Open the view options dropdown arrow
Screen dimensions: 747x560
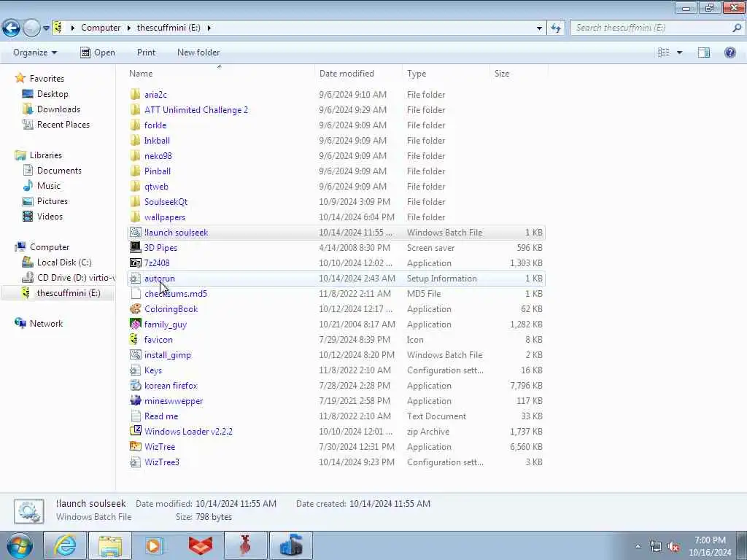coord(679,52)
